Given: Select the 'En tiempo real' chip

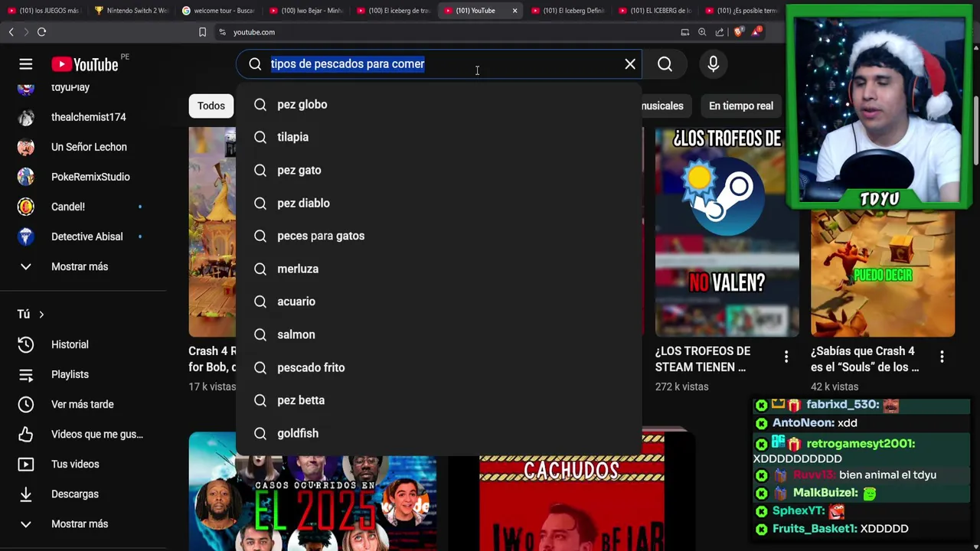Looking at the screenshot, I should pyautogui.click(x=741, y=106).
